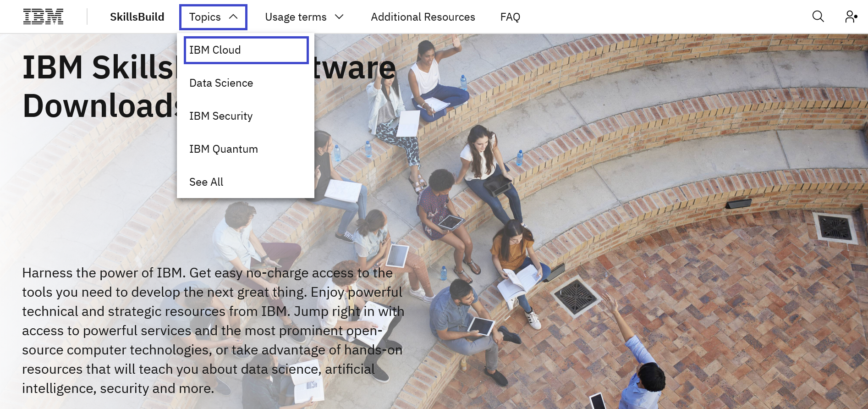This screenshot has width=868, height=409.
Task: Select IBM Cloud from Topics menu
Action: pyautogui.click(x=246, y=50)
